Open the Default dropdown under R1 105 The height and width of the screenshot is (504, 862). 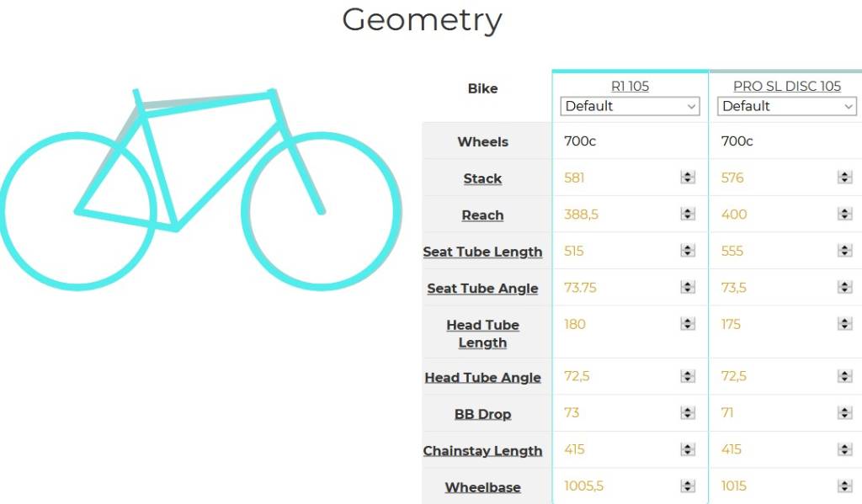coord(630,106)
